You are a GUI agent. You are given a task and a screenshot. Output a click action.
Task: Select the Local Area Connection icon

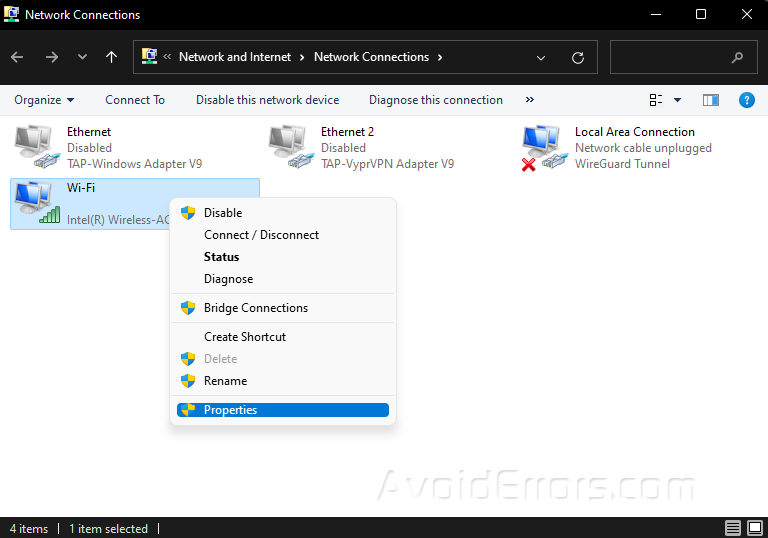pos(544,147)
